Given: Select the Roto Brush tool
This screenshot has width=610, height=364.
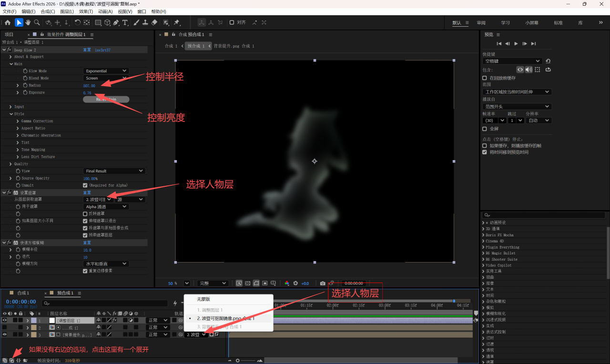Looking at the screenshot, I should pyautogui.click(x=166, y=22).
